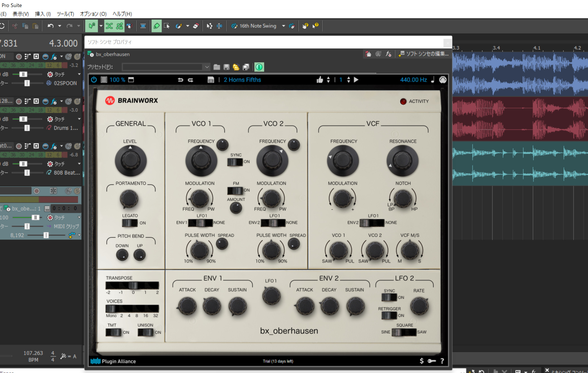This screenshot has height=373, width=588.
Task: Open plugin help question mark
Action: tap(442, 361)
